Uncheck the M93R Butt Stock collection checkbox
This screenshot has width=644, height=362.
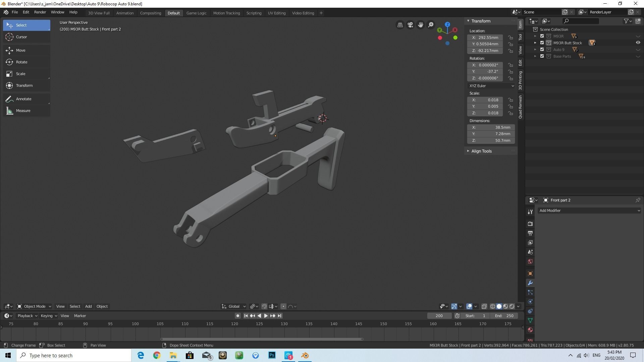point(542,43)
